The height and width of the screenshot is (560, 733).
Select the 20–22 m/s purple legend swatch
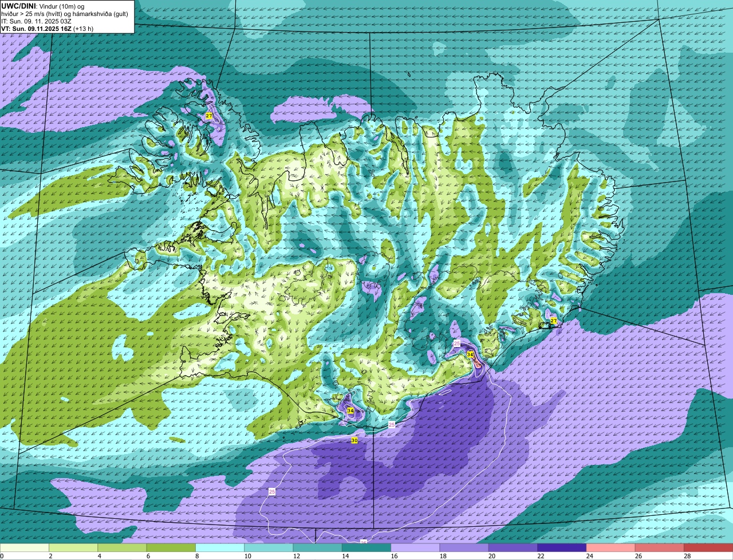pyautogui.click(x=513, y=548)
